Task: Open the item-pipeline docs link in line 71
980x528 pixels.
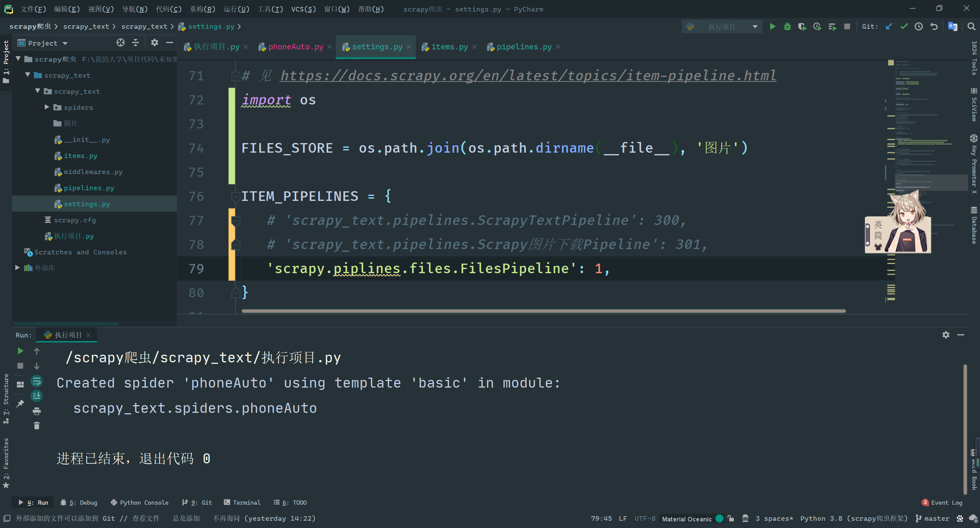Action: 528,76
